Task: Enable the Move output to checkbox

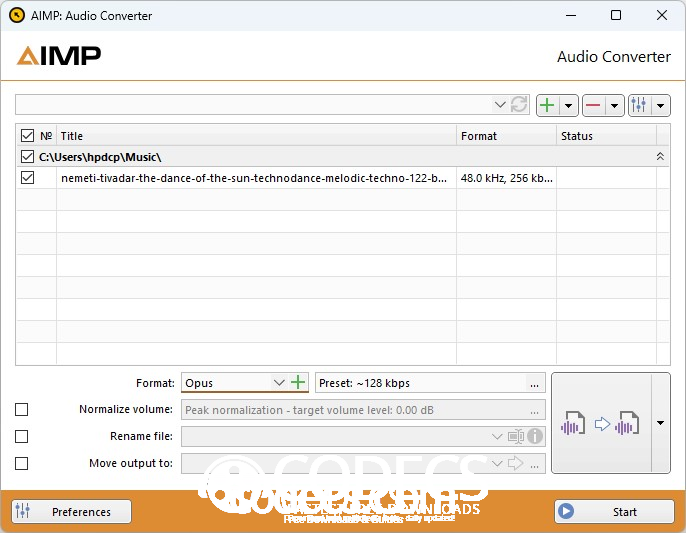Action: [21, 463]
